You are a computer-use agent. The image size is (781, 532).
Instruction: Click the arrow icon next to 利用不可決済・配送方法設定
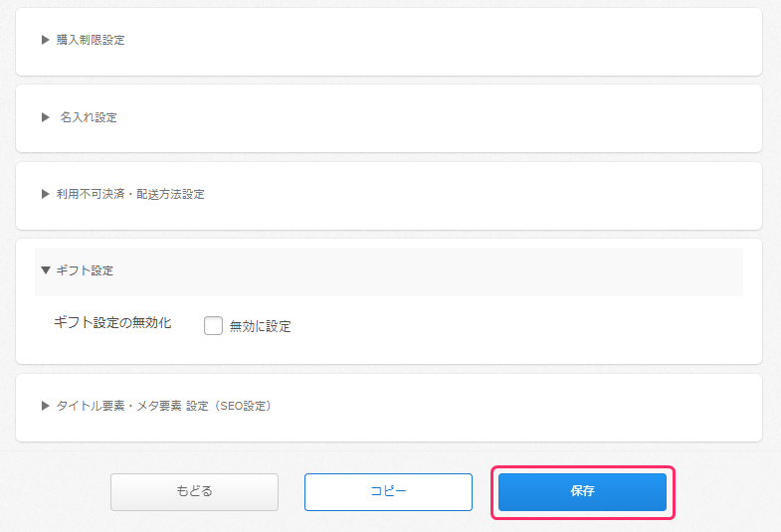[x=45, y=194]
